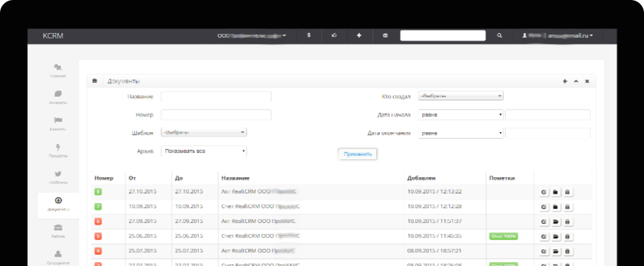Open the user account email menu
Screen dimensions: 644x266
coord(558,36)
